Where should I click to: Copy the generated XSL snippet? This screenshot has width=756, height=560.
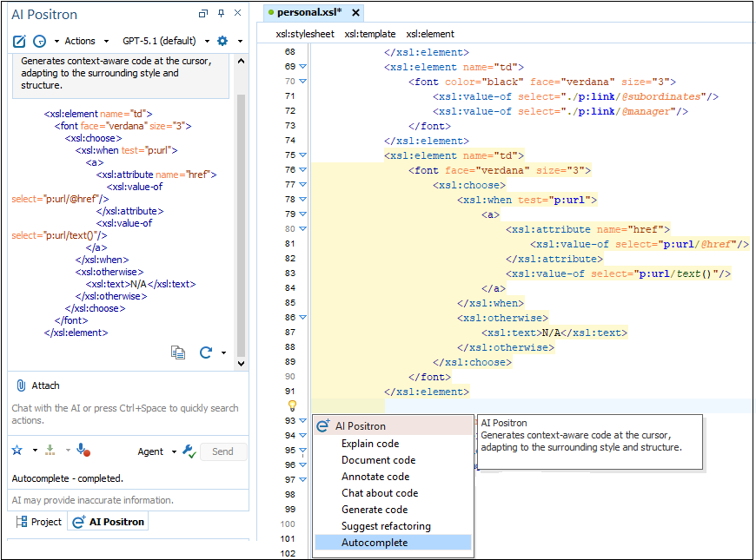(177, 352)
